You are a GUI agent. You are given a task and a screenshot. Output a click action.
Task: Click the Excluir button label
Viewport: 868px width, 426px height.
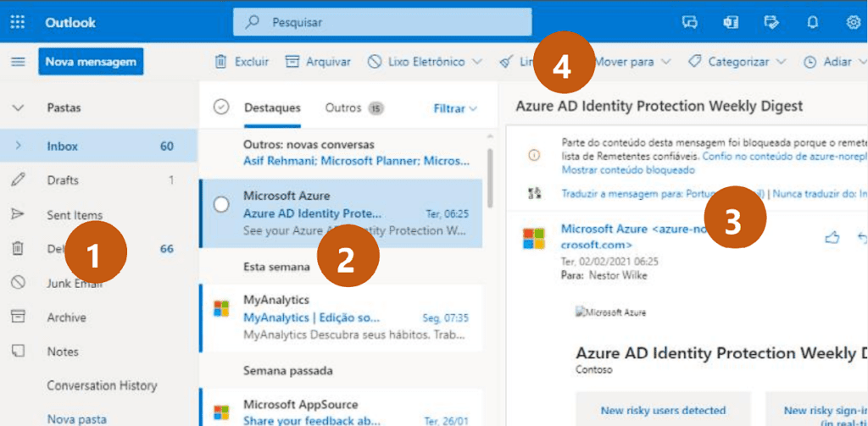[252, 62]
